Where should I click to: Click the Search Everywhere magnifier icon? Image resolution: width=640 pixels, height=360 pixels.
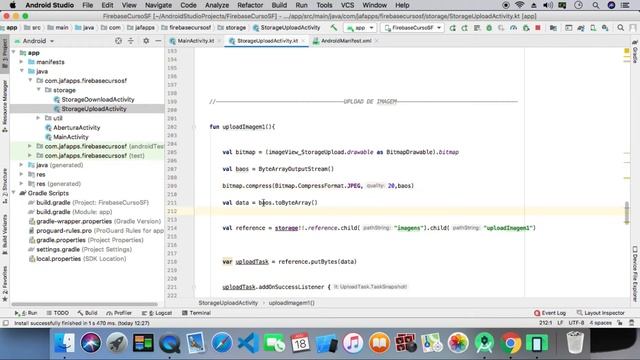pyautogui.click(x=620, y=28)
